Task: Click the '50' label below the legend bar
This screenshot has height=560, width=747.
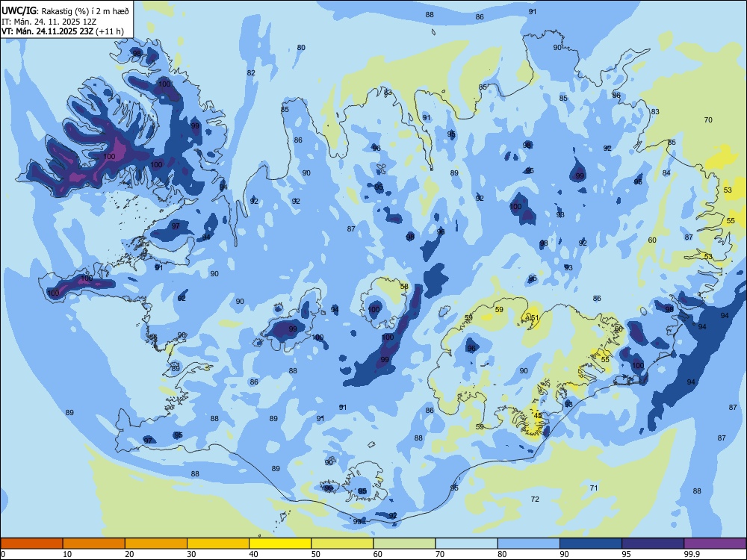Action: click(x=316, y=554)
